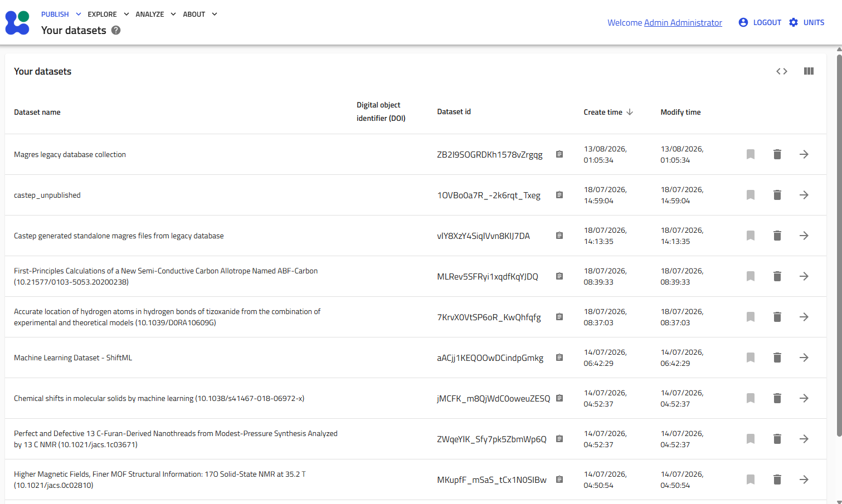
Task: Delete Machine Learning Dataset - ShiftML
Action: pyautogui.click(x=777, y=358)
